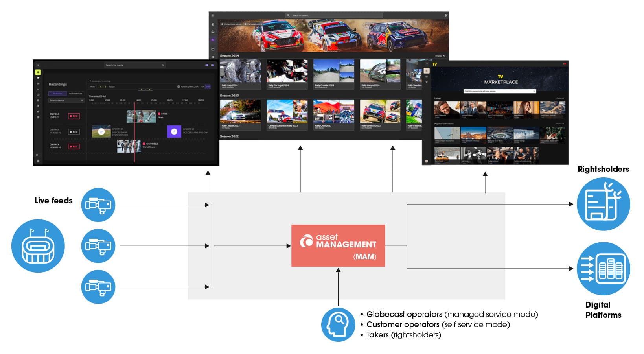
Task: Click the operator head icon beside the bullet list
Action: coord(338,325)
